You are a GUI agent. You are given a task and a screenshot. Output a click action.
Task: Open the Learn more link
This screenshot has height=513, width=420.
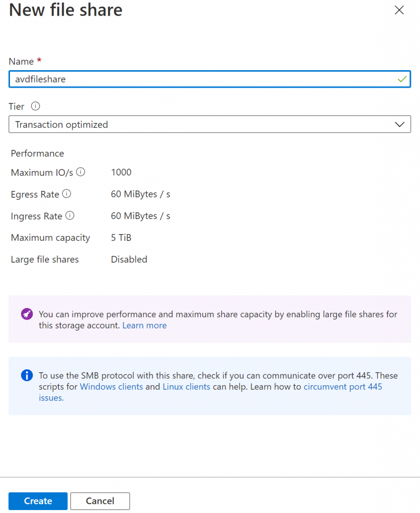[x=144, y=325]
